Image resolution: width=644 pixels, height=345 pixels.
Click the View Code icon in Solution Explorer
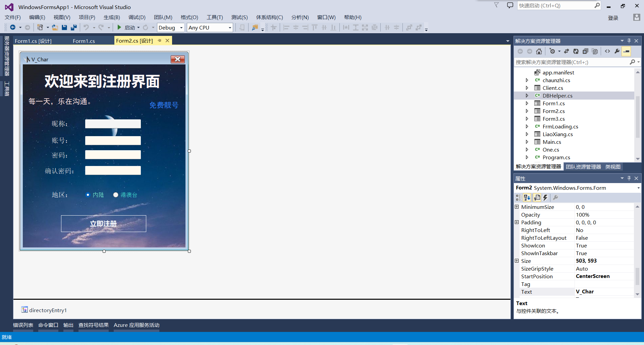coord(607,51)
